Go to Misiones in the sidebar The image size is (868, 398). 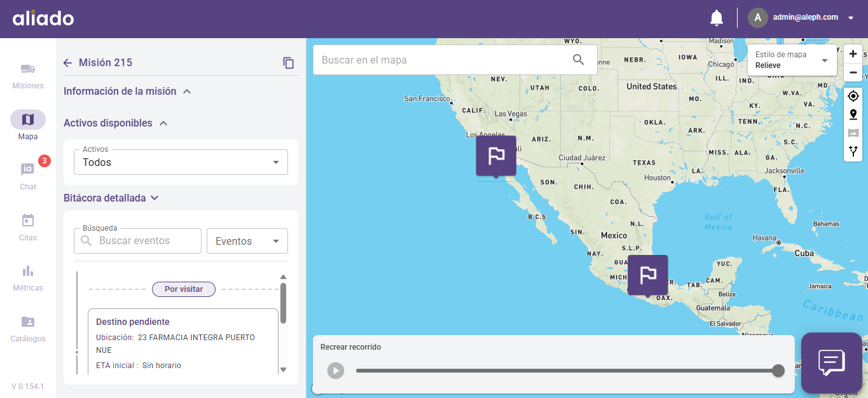tap(28, 76)
